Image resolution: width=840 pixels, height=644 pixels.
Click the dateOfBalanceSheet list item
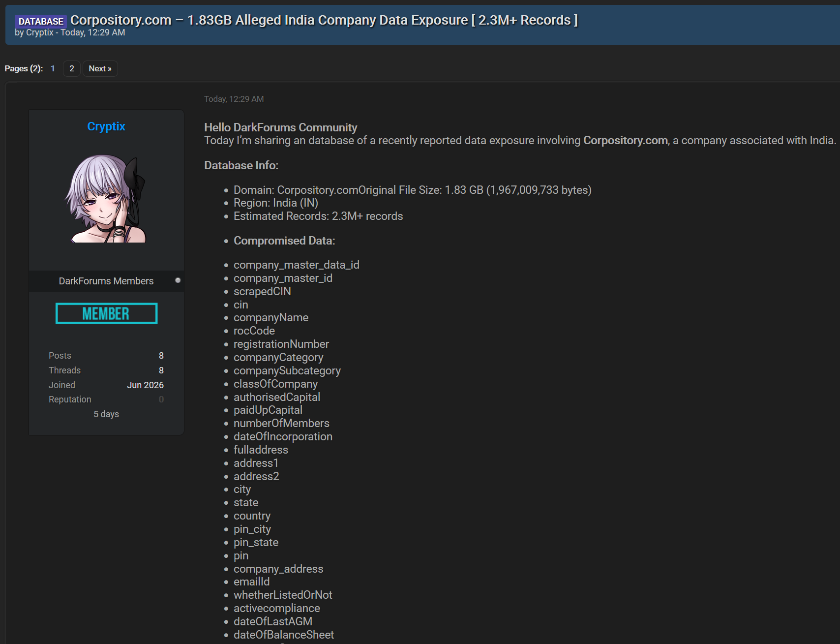coord(284,635)
